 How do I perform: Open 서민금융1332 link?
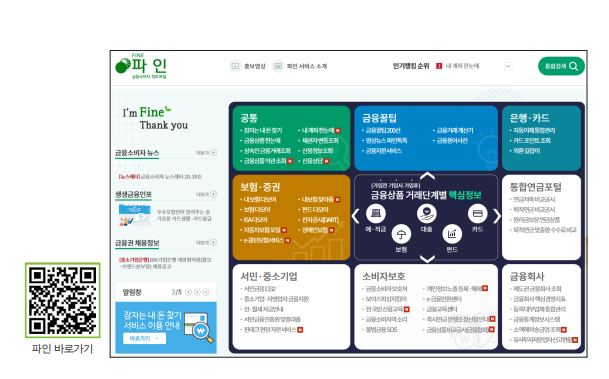[x=260, y=289]
